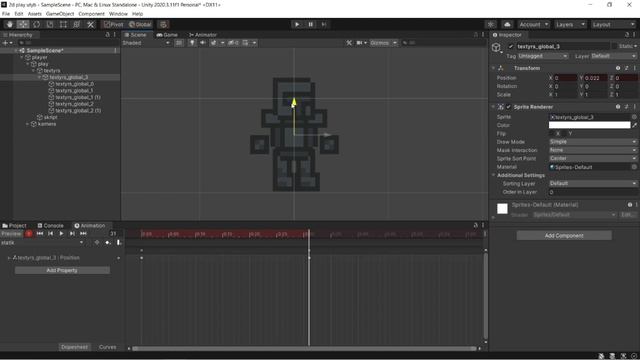Select the Rect transform tool
This screenshot has height=360, width=640.
coord(63,24)
